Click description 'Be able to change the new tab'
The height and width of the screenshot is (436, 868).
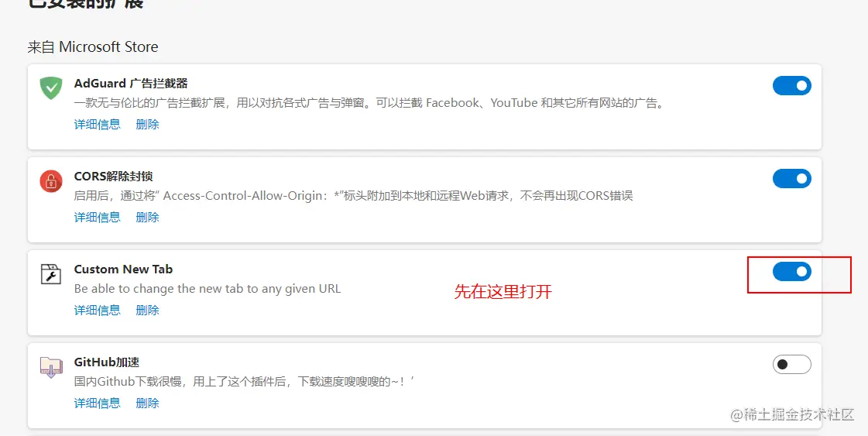tap(208, 289)
